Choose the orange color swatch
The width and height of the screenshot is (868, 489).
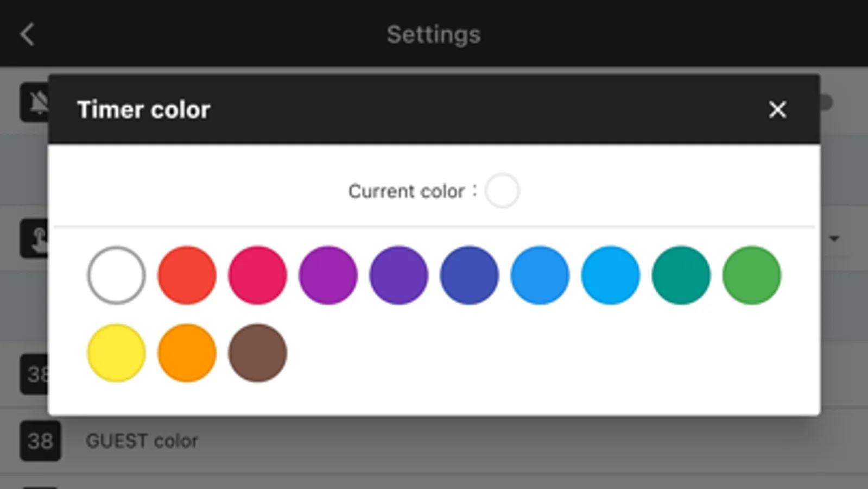pyautogui.click(x=187, y=353)
